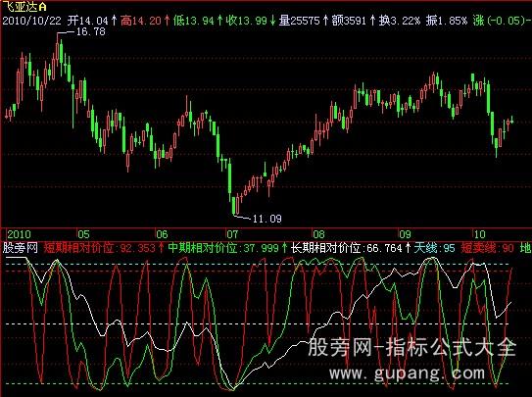Click the 短卖线:90 indicator label
This screenshot has width=532, height=397.
488,248
